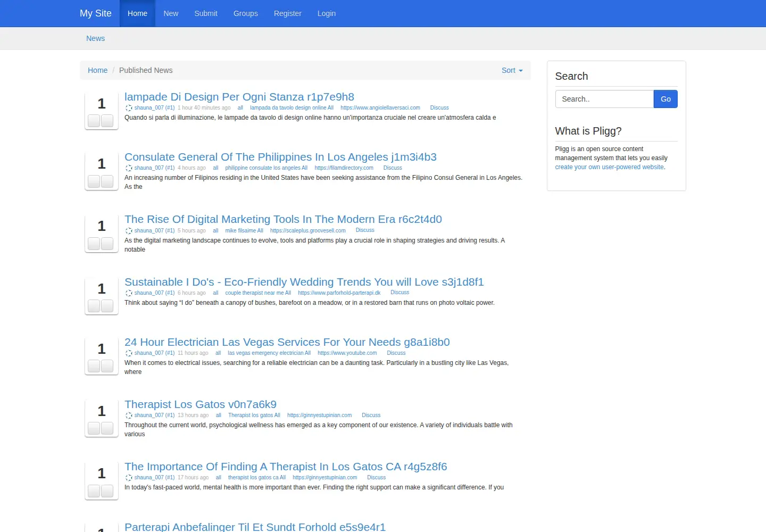Open https://filamdirectory.com source link
This screenshot has width=766, height=532.
tap(344, 168)
